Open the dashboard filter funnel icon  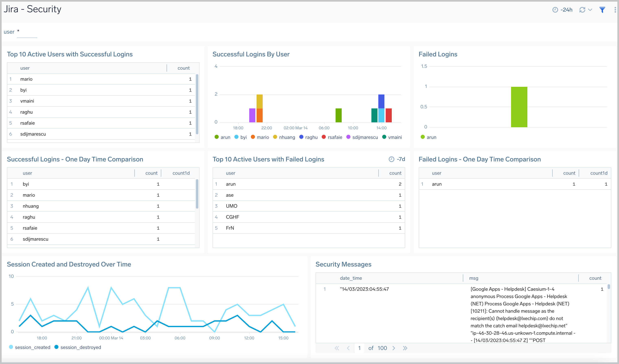click(x=602, y=10)
